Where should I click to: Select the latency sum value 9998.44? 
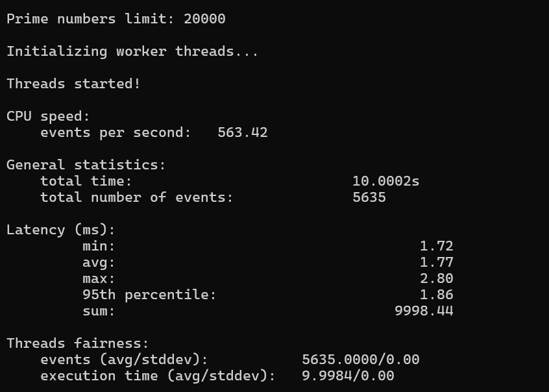424,311
